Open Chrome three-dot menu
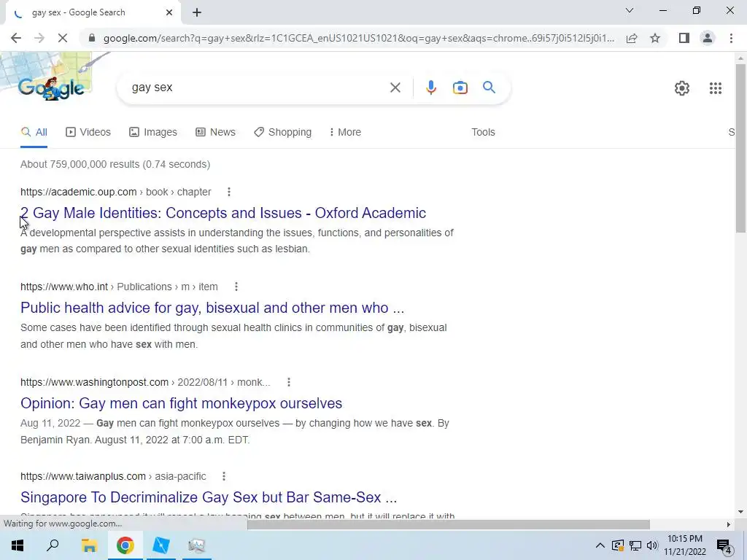 click(731, 38)
